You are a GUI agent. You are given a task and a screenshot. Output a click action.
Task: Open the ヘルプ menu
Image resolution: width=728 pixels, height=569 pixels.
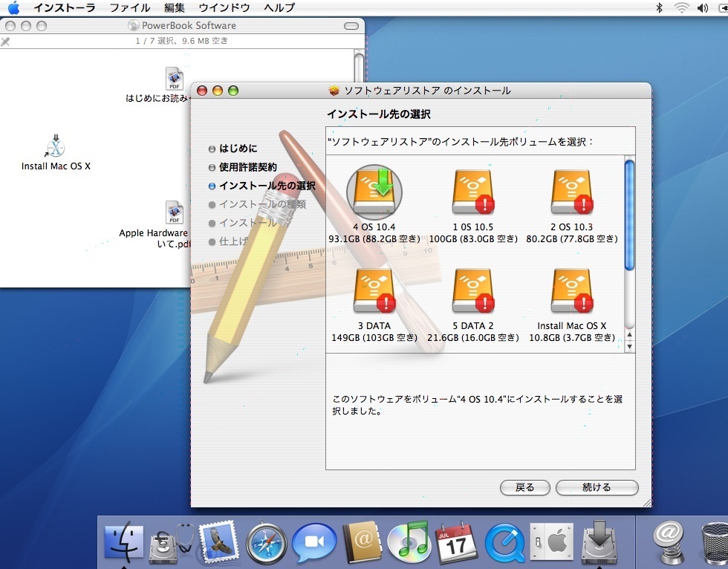click(279, 7)
